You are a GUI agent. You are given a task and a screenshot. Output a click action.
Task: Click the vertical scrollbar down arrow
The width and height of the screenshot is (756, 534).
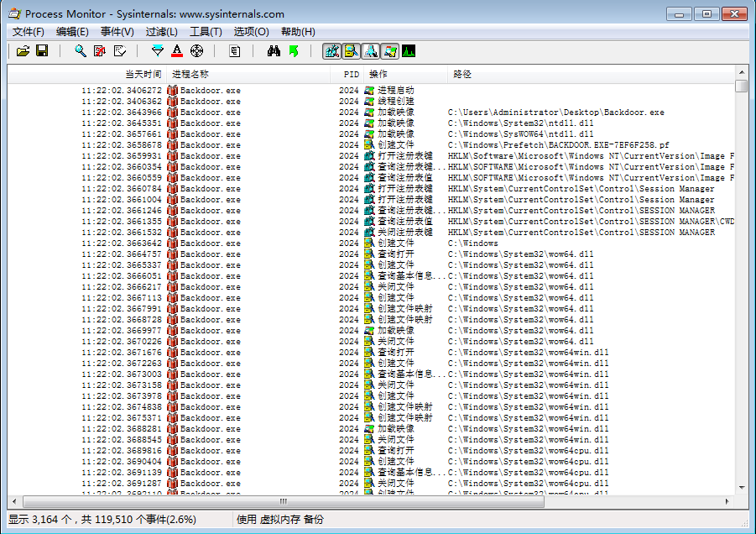pyautogui.click(x=742, y=488)
